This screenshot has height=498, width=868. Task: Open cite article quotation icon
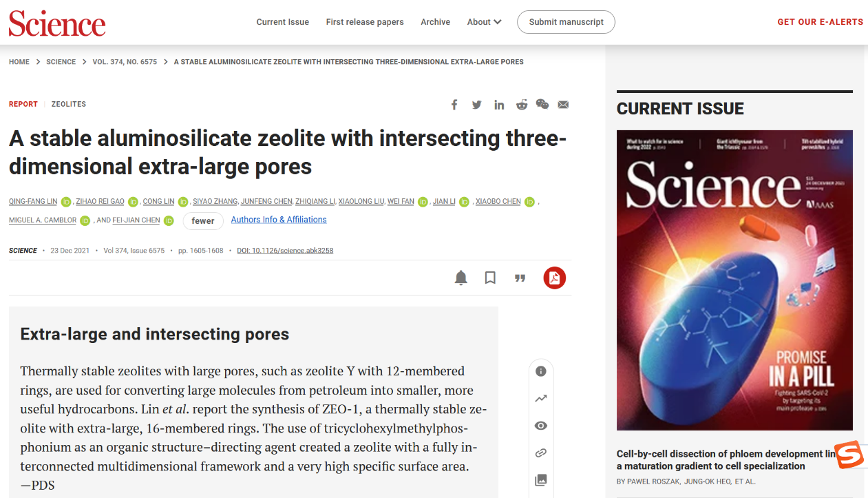click(520, 278)
